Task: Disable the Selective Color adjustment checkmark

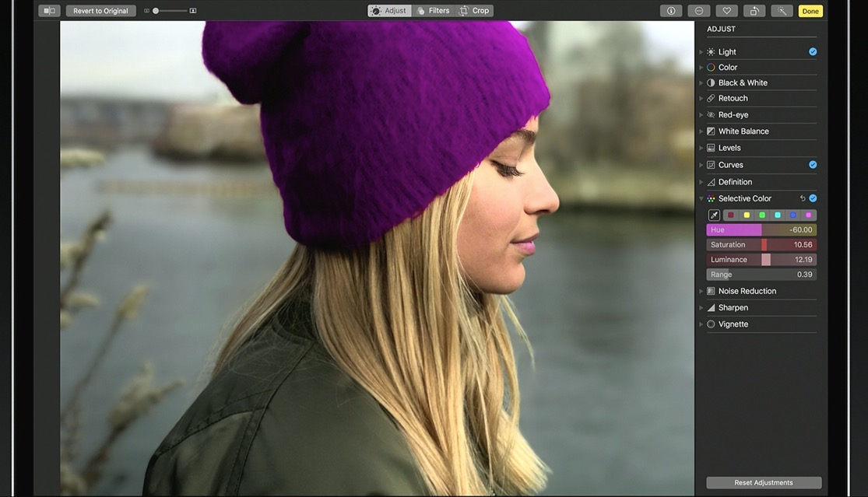Action: (813, 198)
